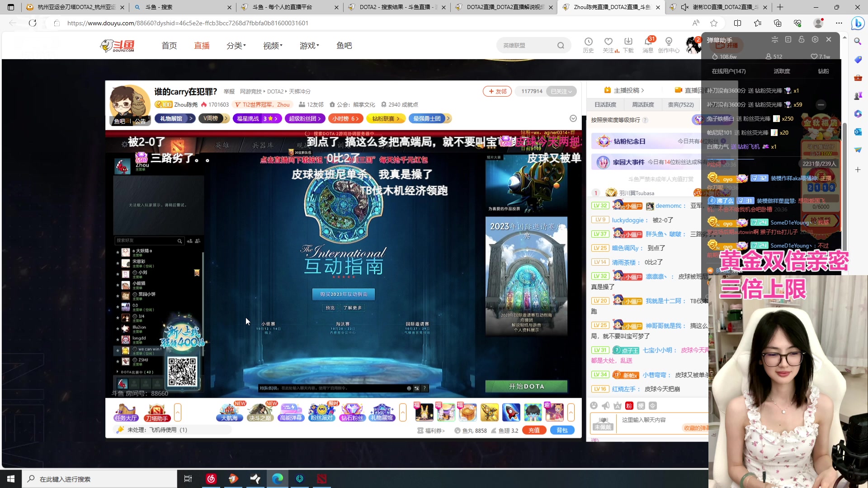
Task: Open the 关注 heart icon in header
Action: [x=609, y=42]
